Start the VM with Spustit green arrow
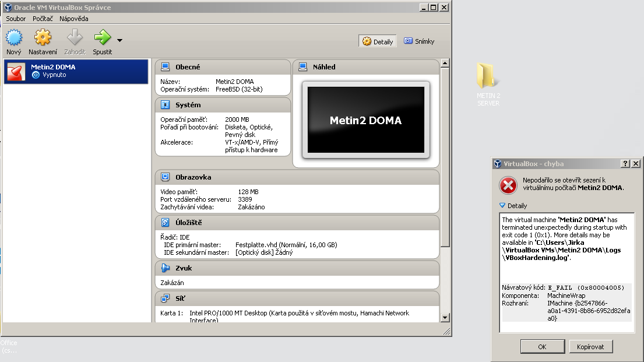Screen dimensions: 644x362 [102, 37]
